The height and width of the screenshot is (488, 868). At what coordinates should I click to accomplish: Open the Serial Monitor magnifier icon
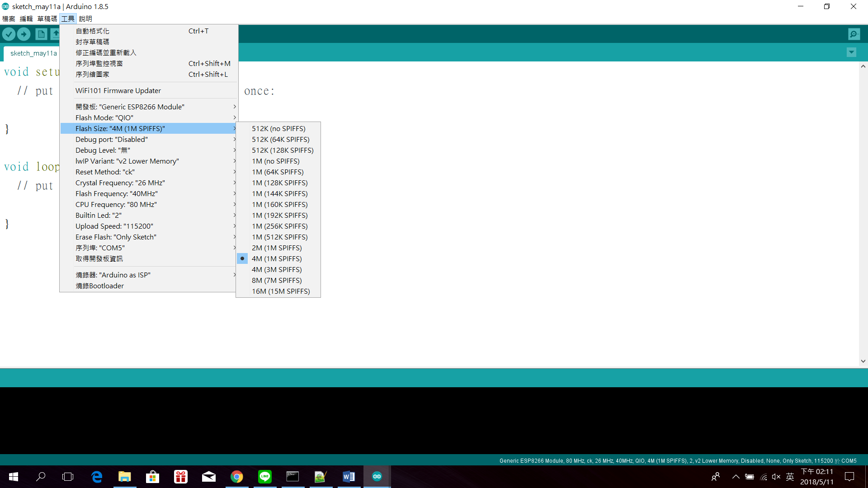click(854, 34)
